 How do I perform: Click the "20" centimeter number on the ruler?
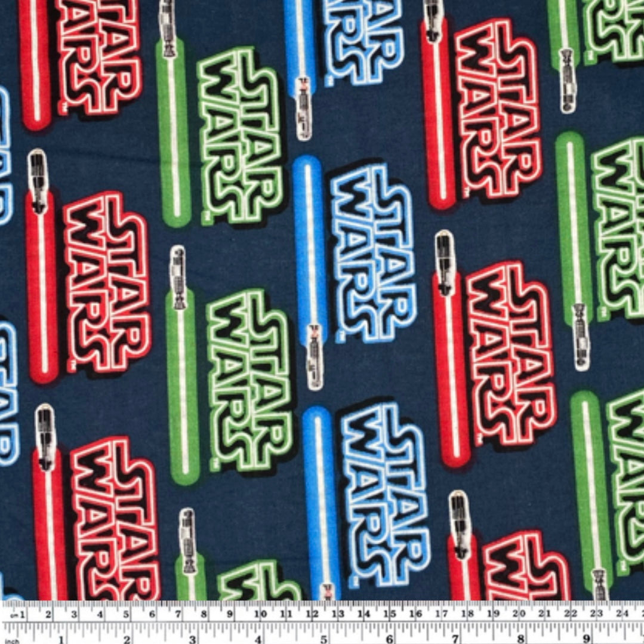coord(519,614)
